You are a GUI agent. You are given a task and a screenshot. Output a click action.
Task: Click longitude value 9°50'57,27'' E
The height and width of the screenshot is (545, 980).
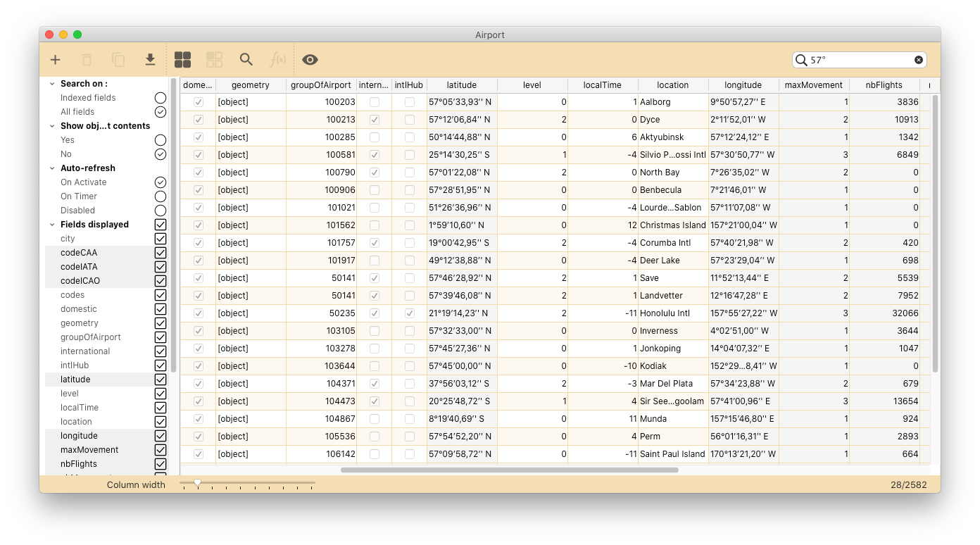[x=743, y=102]
